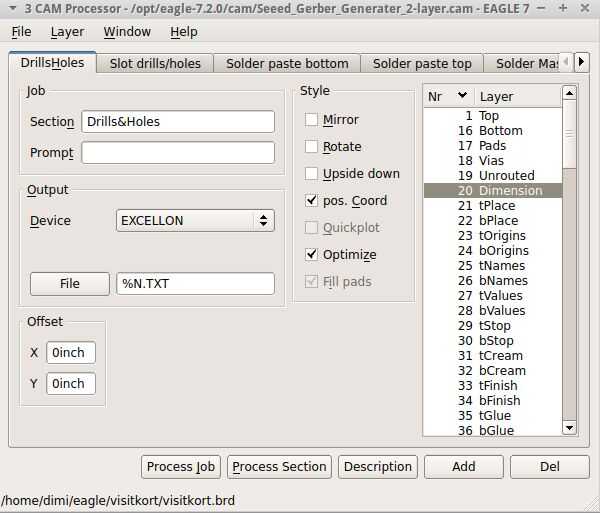Viewport: 600px width, 513px height.
Task: Click the Add button
Action: click(463, 467)
